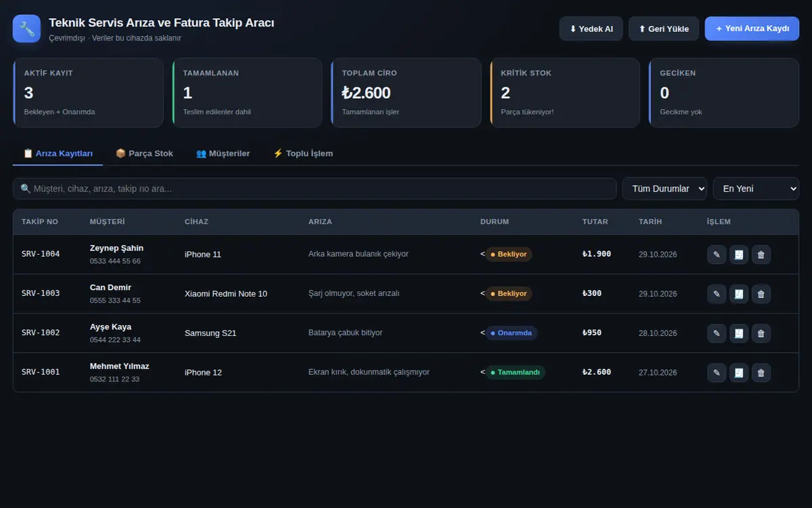Click the Geri Yükle restore button
The image size is (812, 508).
point(664,28)
